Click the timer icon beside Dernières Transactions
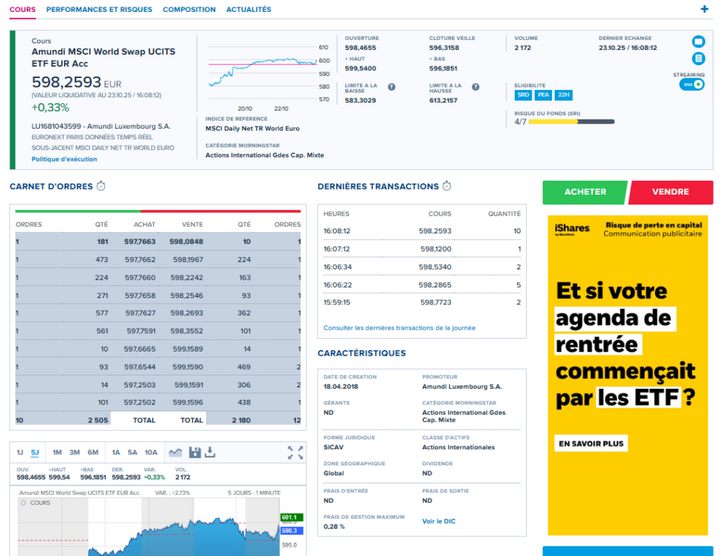The width and height of the screenshot is (720, 556). 447,187
